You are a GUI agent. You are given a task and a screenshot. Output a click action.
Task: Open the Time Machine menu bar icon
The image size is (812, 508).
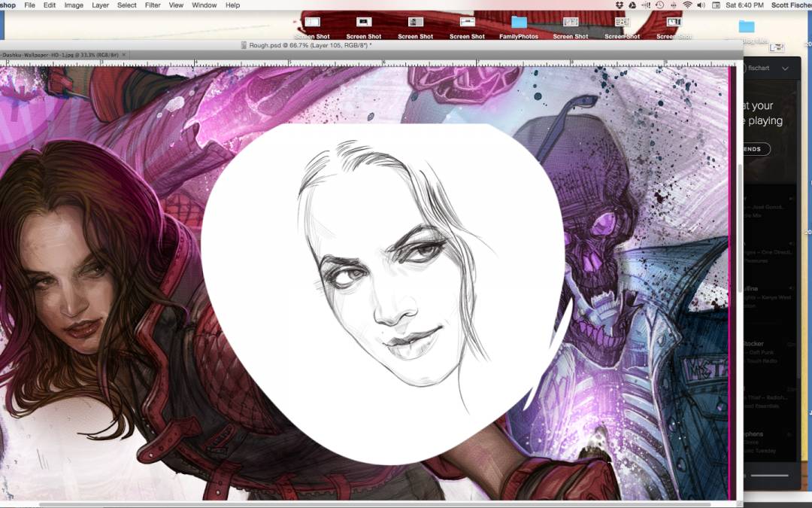click(660, 5)
